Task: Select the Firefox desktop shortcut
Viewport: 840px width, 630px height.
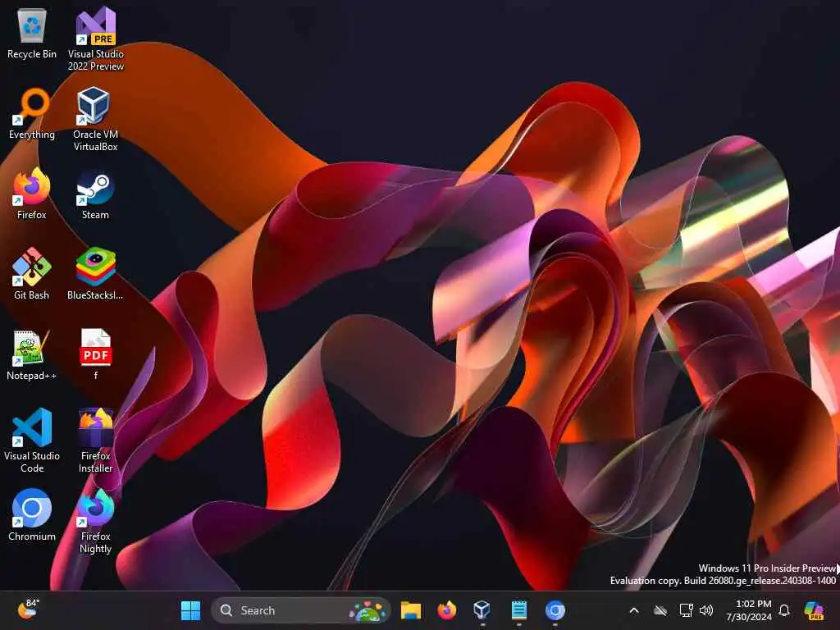Action: (32, 194)
